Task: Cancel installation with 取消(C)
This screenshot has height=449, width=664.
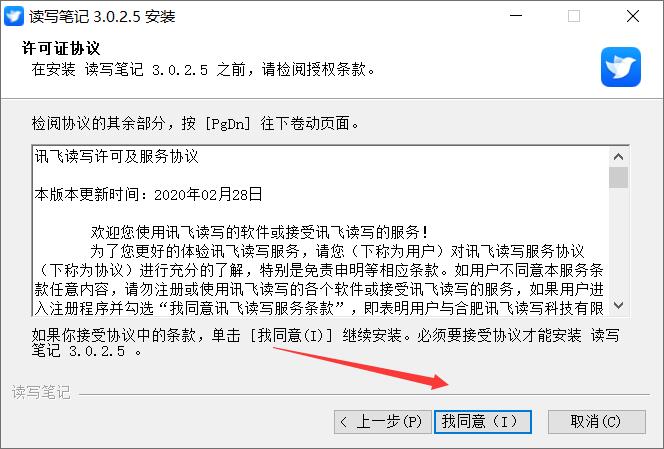Action: click(x=596, y=421)
